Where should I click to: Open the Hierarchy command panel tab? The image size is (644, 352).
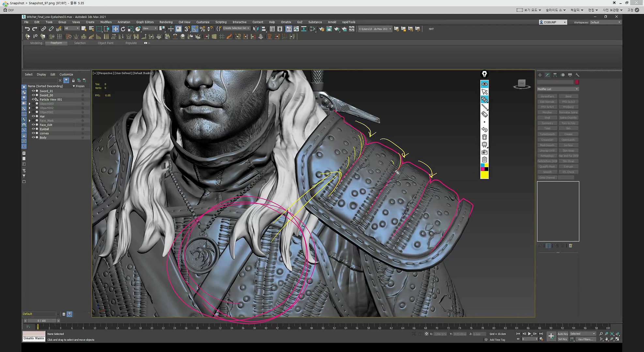tap(555, 75)
